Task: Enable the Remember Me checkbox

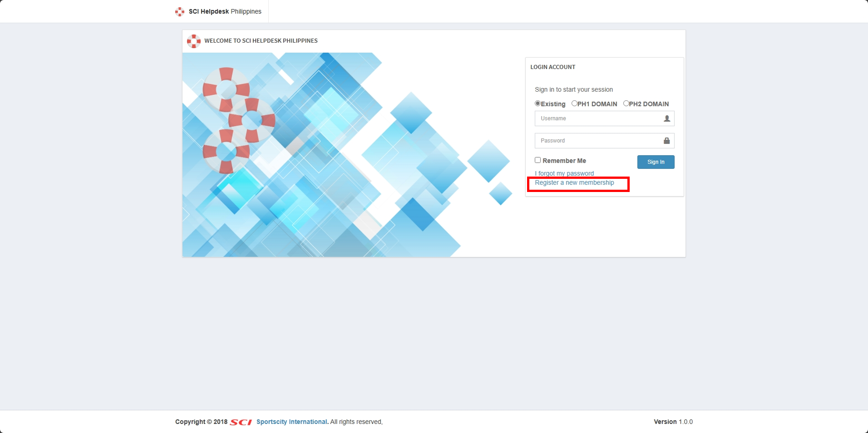Action: tap(538, 160)
